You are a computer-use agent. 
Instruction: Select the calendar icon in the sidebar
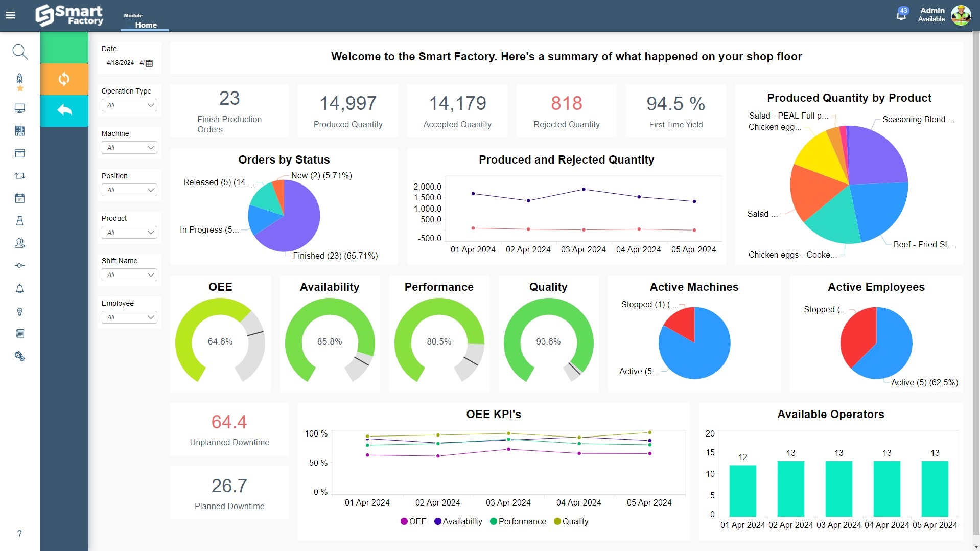pos(19,198)
